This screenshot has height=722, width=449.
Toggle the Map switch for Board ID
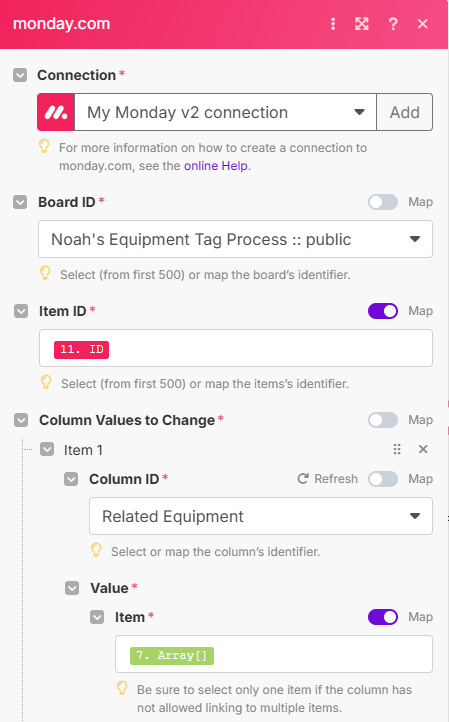point(383,202)
